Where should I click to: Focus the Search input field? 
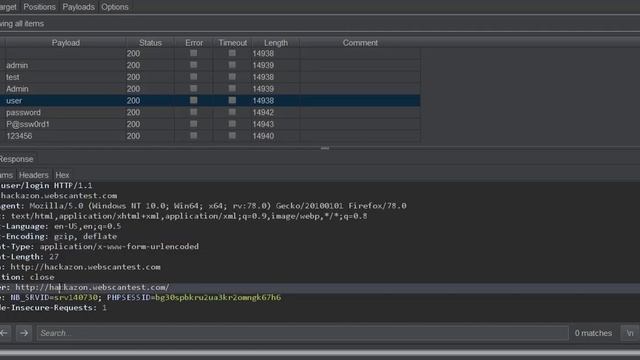(x=302, y=333)
